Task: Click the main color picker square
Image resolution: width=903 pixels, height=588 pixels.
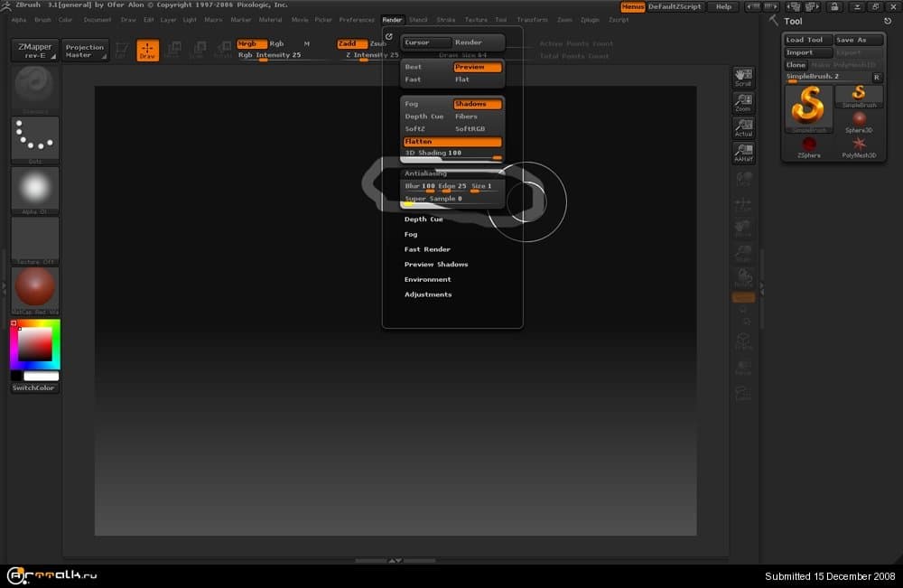Action: pos(35,344)
